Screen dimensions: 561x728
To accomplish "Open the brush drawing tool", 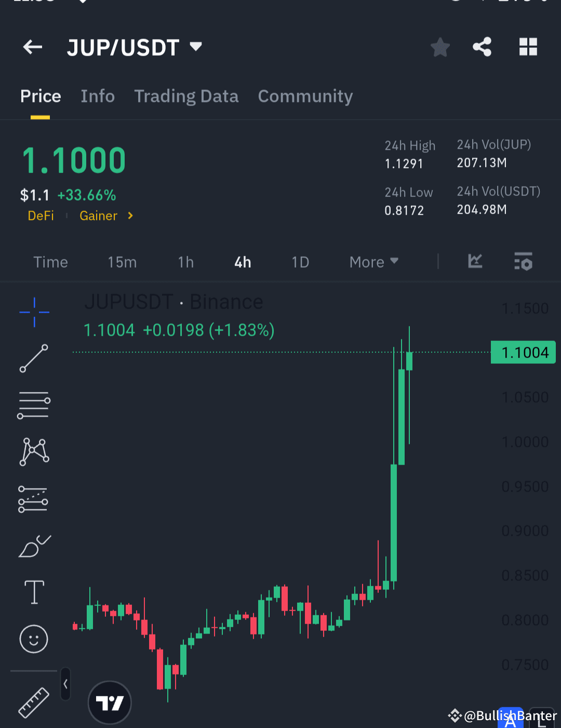I will [34, 546].
